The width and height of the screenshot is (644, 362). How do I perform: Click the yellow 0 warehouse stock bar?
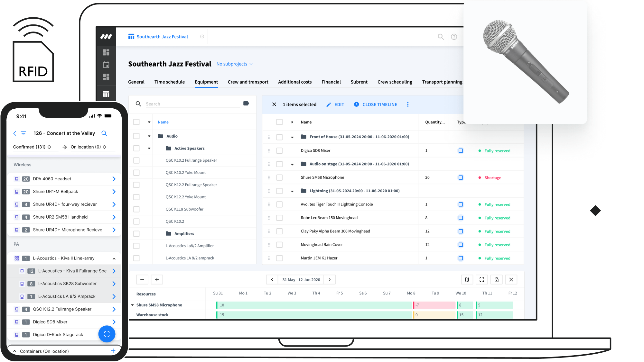click(434, 315)
